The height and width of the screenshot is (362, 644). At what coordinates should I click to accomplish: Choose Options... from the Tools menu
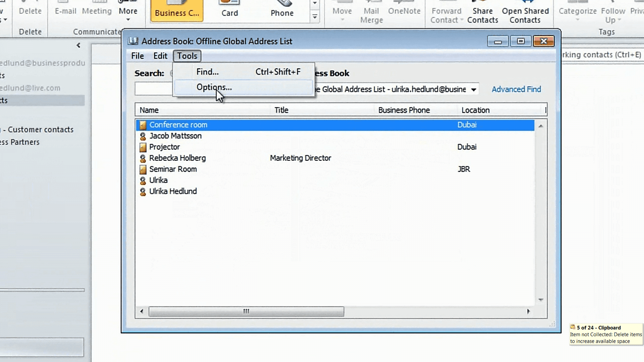[x=244, y=87]
